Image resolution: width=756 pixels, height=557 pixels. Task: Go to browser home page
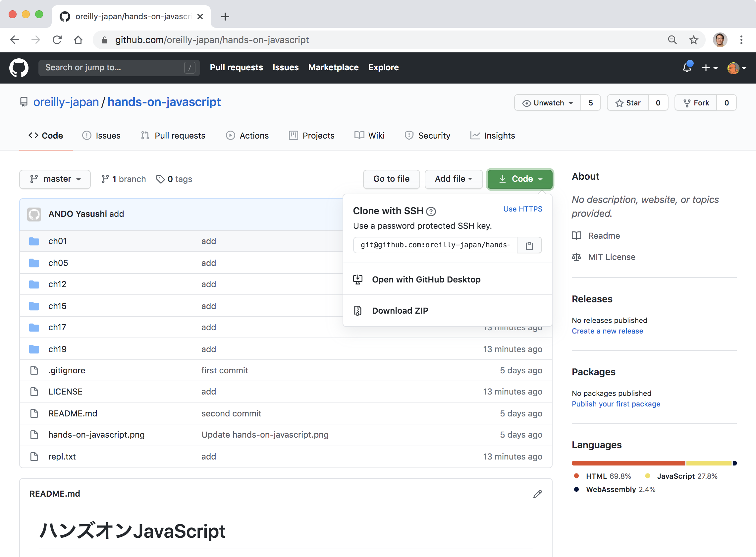(78, 40)
